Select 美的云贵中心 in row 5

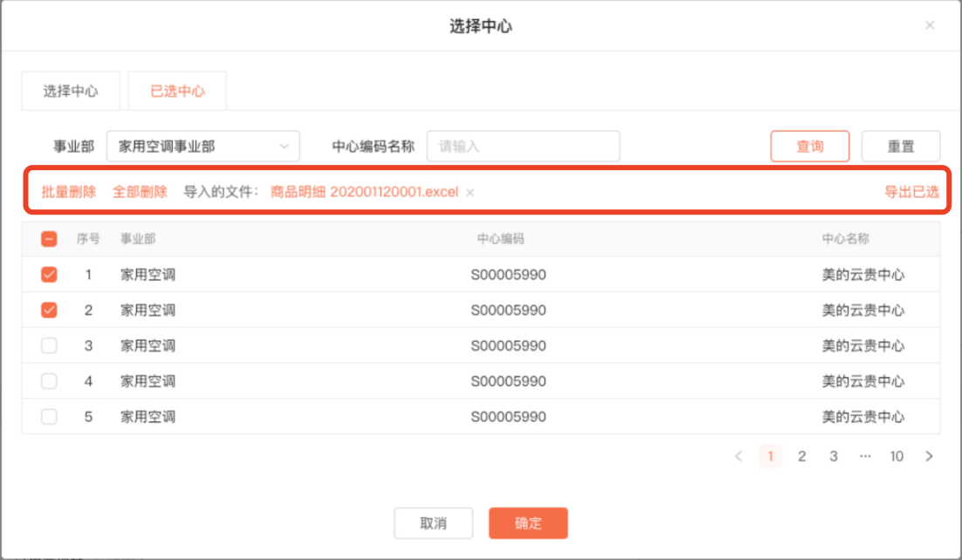(863, 417)
